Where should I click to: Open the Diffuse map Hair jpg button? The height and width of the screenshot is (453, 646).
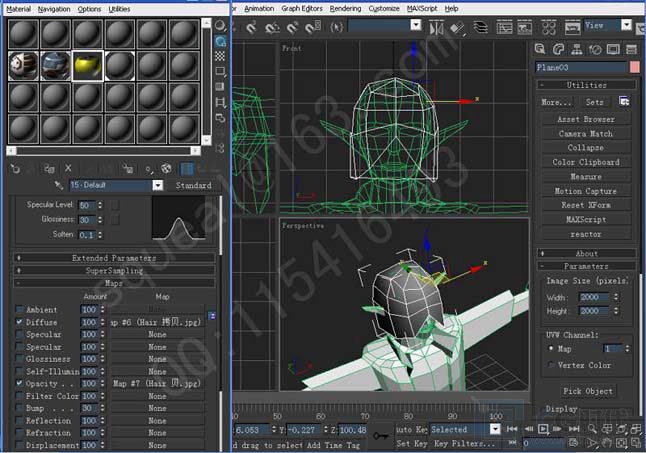[x=157, y=322]
